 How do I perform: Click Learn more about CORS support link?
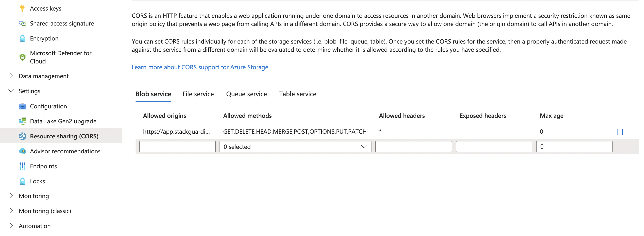(200, 67)
